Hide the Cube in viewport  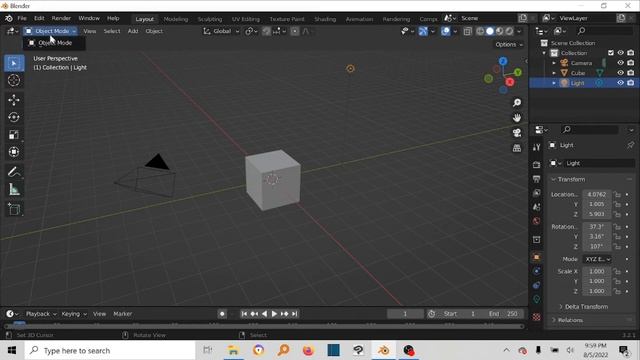point(620,73)
